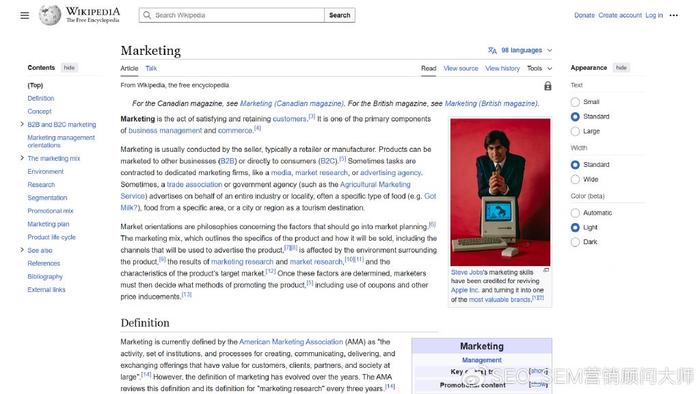Open the three-dot personal tools menu
700x394 pixels.
tap(674, 15)
